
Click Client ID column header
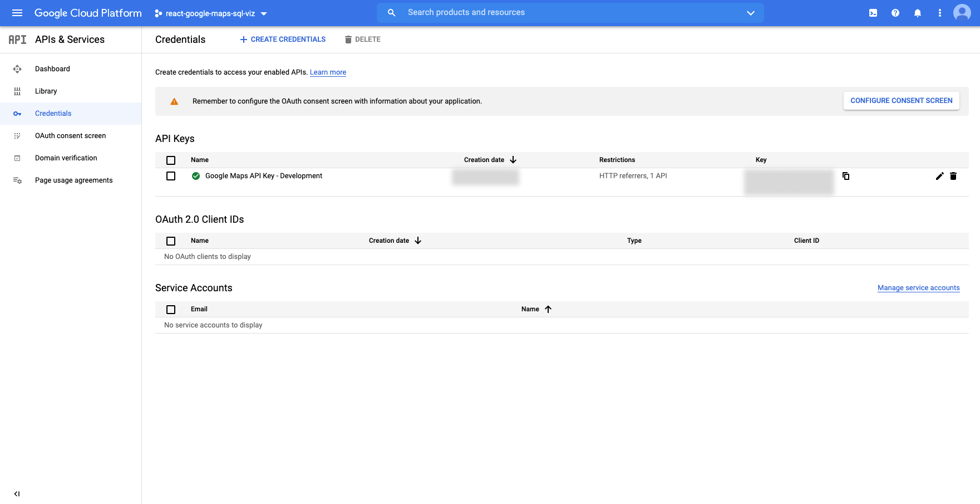806,241
